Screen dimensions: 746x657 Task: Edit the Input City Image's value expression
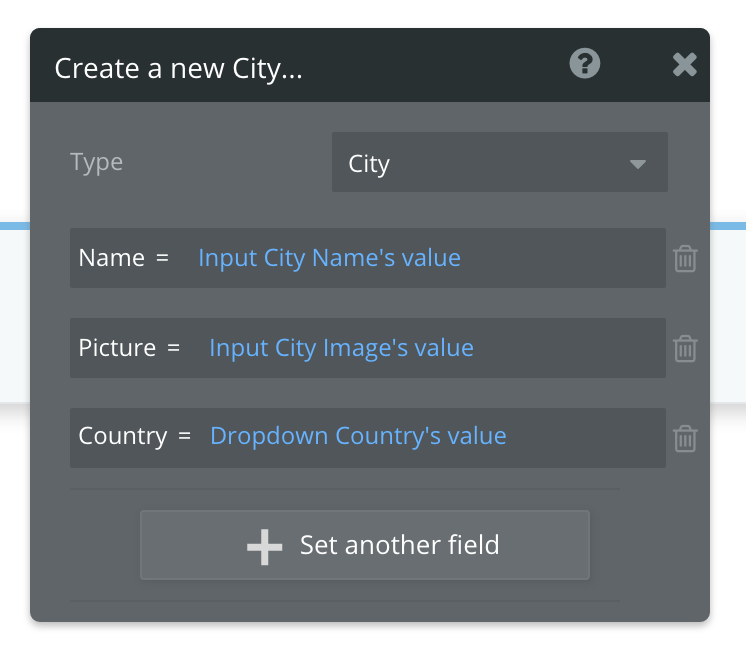point(341,348)
